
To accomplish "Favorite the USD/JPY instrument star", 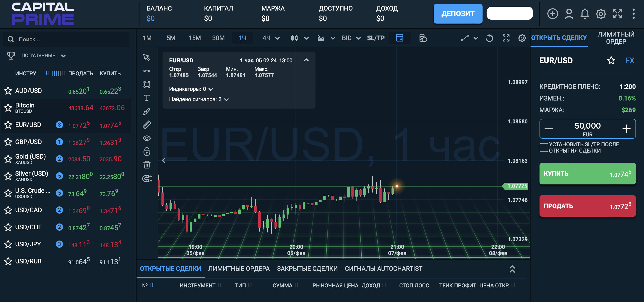I will pyautogui.click(x=8, y=244).
